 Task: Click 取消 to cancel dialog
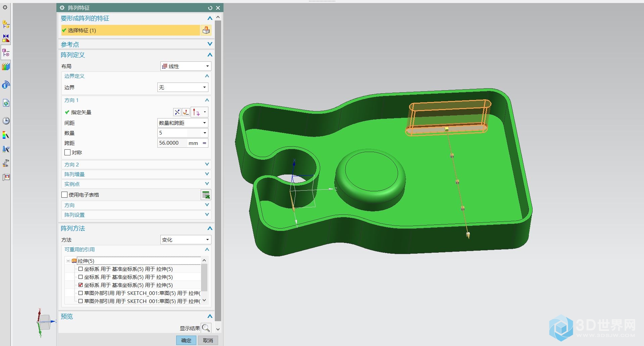coord(208,340)
